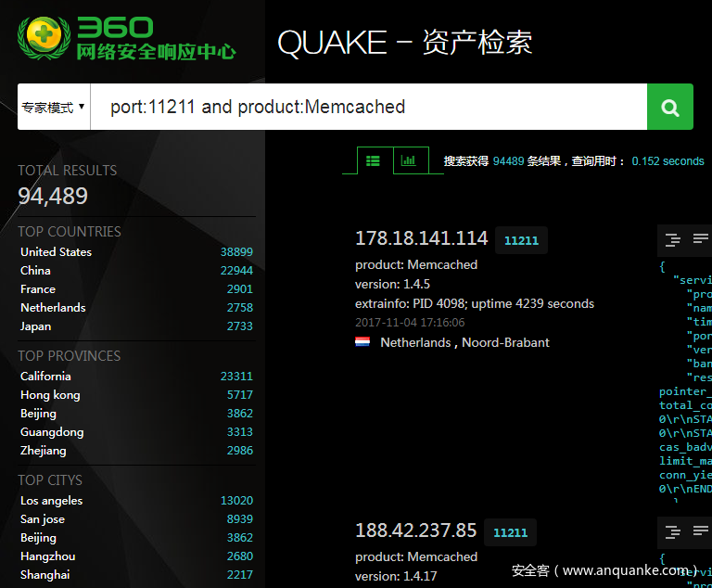Filter by city Beijing under Top Citys
Screen dimensions: 712x588
38,538
